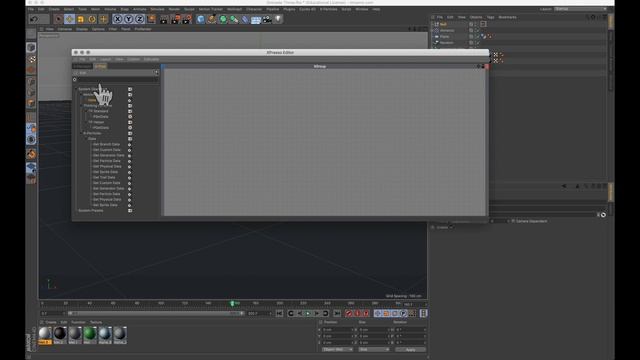
Task: Add a Camera from the toolbar
Action: [267, 19]
